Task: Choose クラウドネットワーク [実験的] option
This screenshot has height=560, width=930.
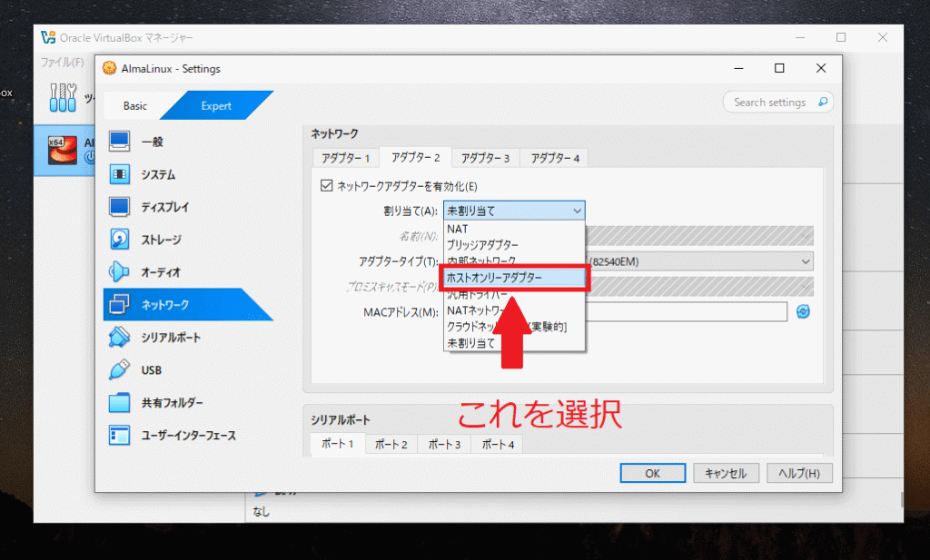Action: point(514,327)
